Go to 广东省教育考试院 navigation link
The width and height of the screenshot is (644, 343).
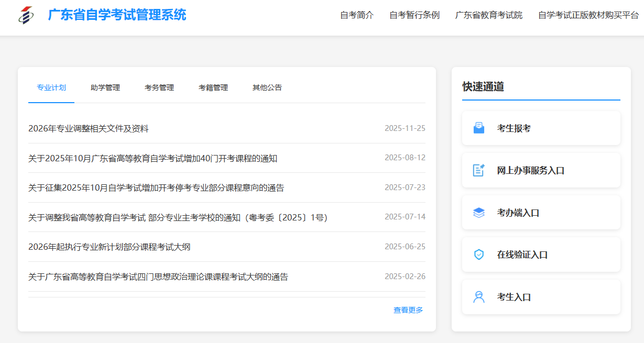click(x=489, y=15)
